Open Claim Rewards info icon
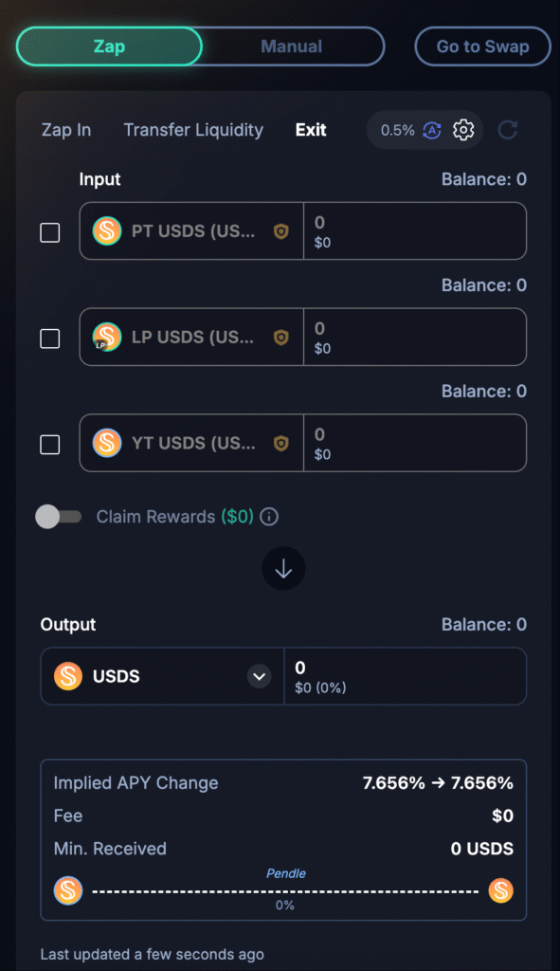The height and width of the screenshot is (971, 560). coord(269,517)
